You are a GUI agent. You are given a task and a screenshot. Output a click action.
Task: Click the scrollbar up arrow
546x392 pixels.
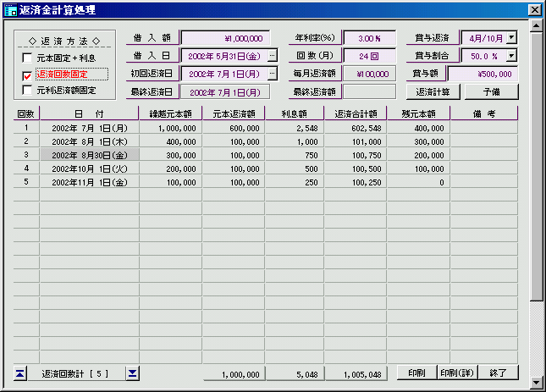point(536,25)
